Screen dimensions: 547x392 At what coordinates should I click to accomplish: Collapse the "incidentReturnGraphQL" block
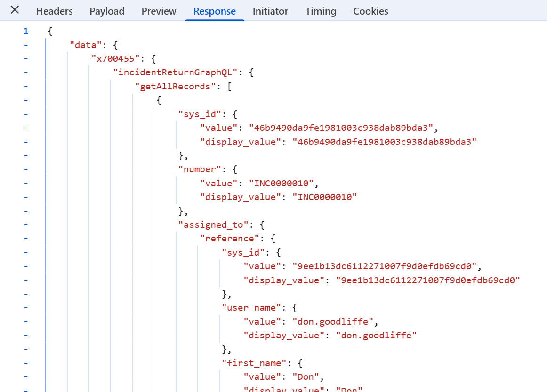coord(26,72)
